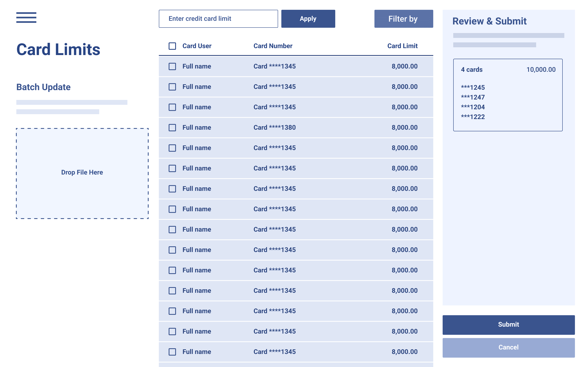Select card ***1222 in the review panel
This screenshot has height=367, width=588.
pos(473,117)
